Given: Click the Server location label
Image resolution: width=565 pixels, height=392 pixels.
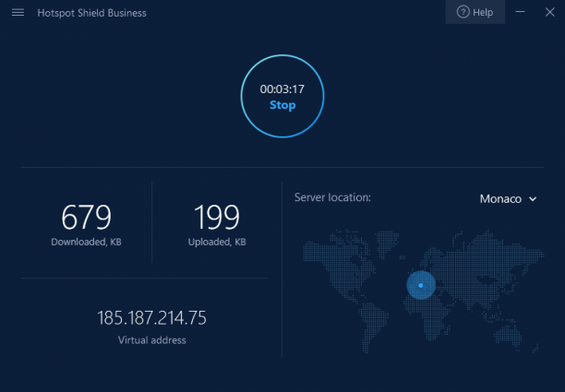Looking at the screenshot, I should pyautogui.click(x=332, y=197).
